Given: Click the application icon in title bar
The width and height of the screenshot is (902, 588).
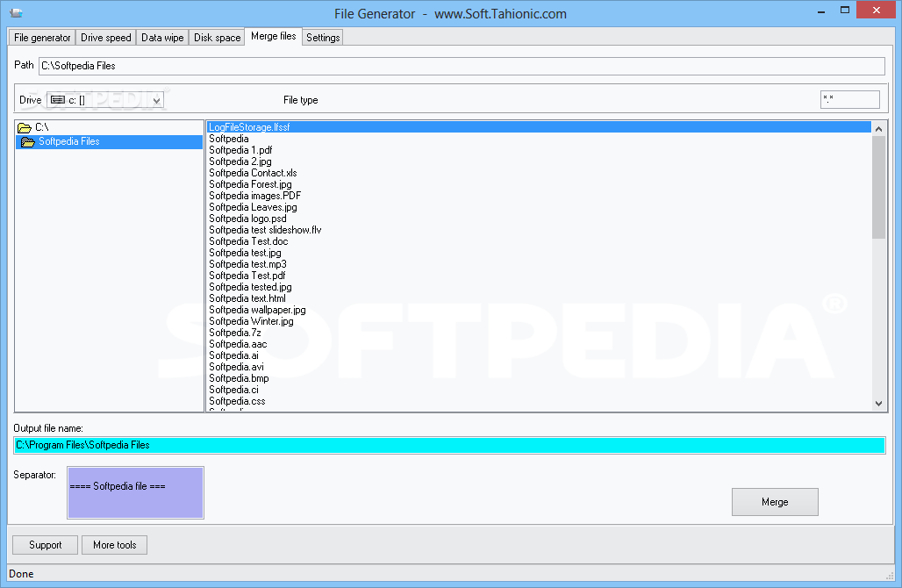Looking at the screenshot, I should pyautogui.click(x=16, y=12).
